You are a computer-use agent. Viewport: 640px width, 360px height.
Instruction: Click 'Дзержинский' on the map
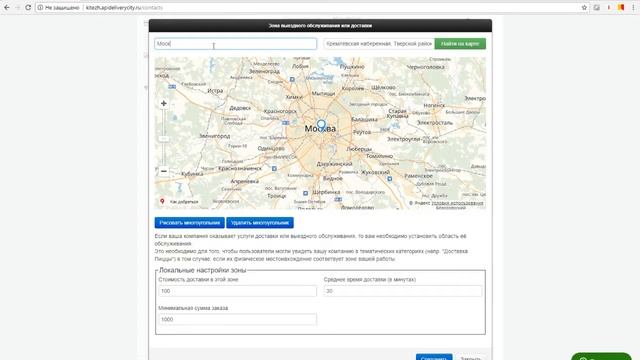tap(334, 164)
